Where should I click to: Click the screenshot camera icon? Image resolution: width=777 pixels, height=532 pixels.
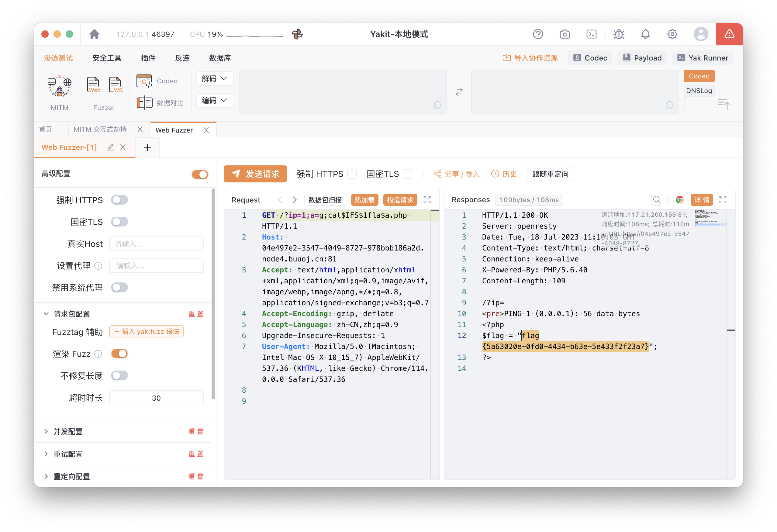[x=565, y=34]
